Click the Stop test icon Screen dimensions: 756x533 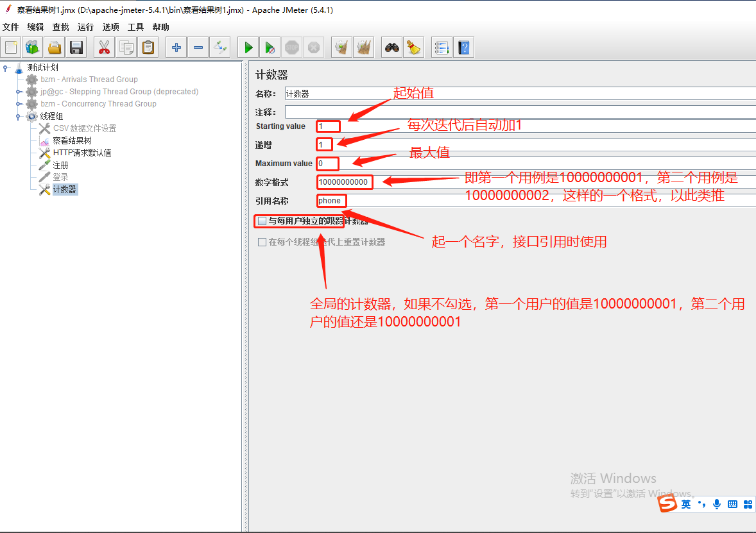click(292, 47)
